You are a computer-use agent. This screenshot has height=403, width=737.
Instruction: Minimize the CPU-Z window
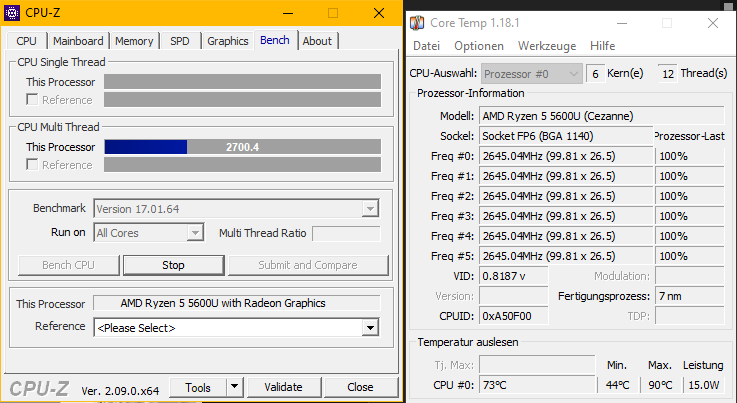pos(288,13)
